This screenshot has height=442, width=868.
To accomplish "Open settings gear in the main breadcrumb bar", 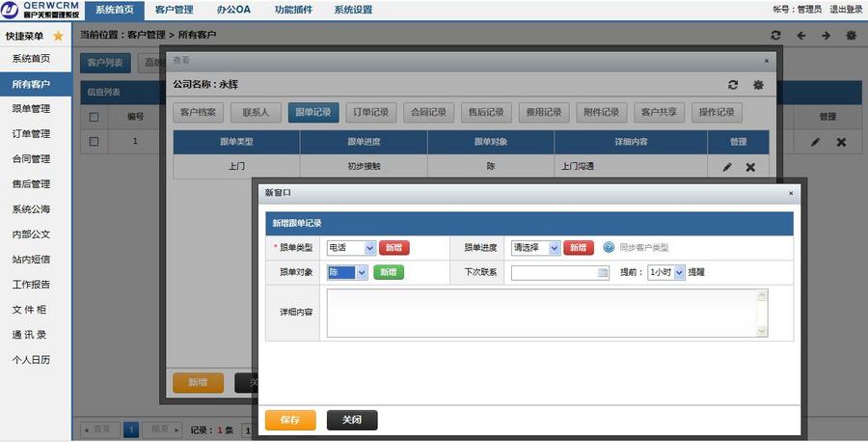I will (x=852, y=35).
